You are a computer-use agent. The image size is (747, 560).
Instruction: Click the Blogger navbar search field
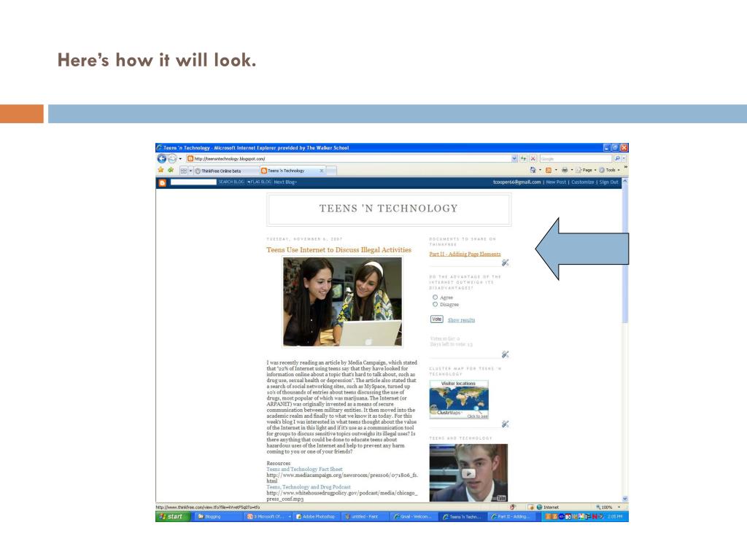tap(193, 182)
